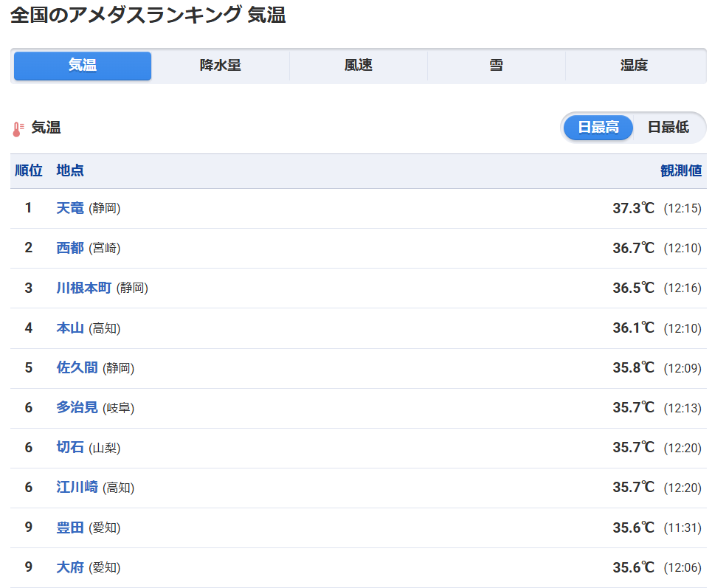
Task: Toggle to 日最高 temperatures
Action: [x=598, y=127]
